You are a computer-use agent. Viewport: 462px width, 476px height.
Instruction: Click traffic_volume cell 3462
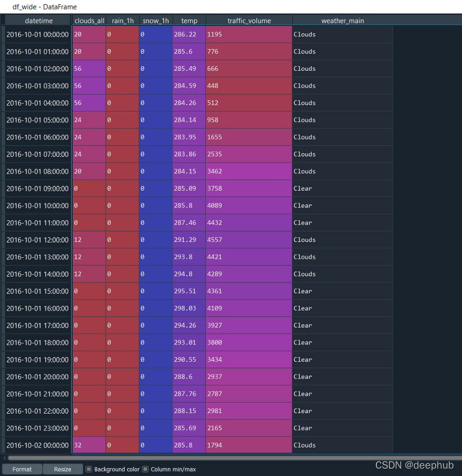[249, 171]
